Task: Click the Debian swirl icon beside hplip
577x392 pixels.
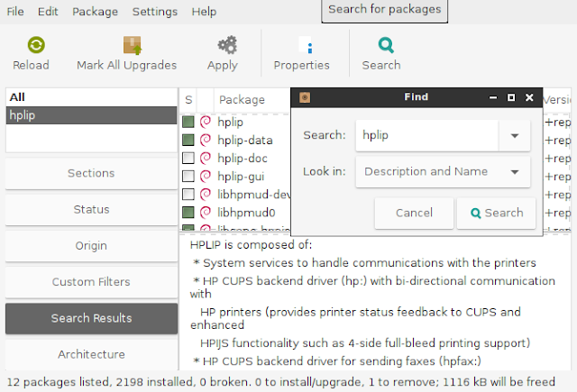Action: point(206,122)
